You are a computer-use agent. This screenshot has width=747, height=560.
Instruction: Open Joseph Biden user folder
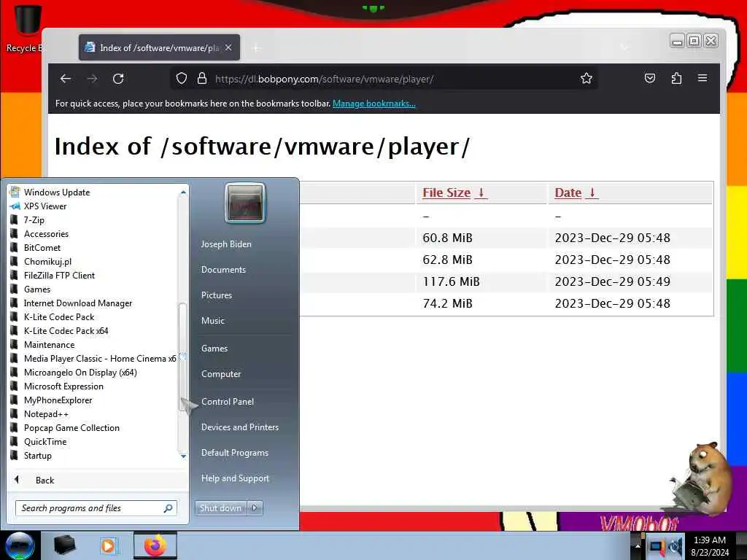(x=226, y=244)
